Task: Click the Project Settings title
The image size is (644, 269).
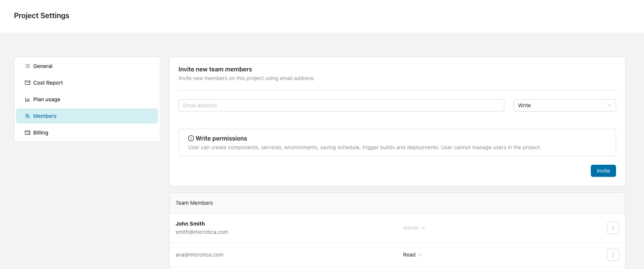Action: 42,15
